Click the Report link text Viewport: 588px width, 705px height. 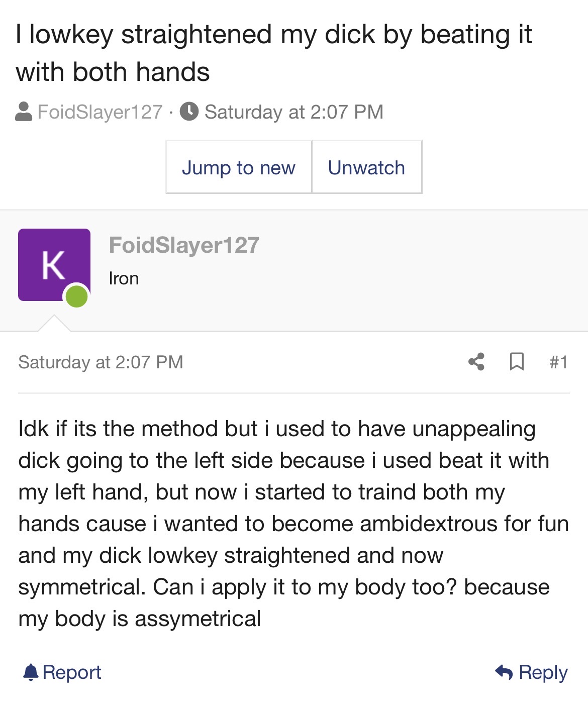(x=72, y=672)
